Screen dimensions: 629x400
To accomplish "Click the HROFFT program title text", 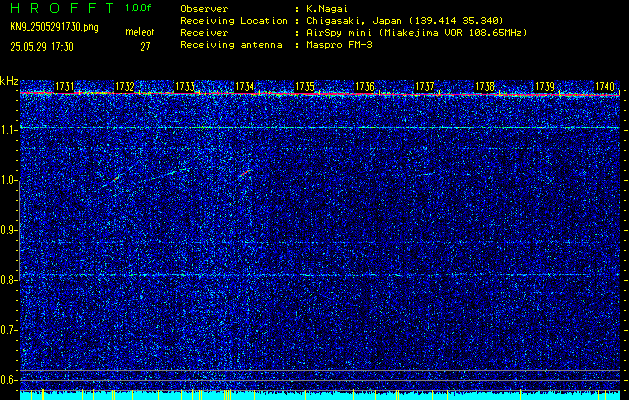I will pyautogui.click(x=62, y=8).
